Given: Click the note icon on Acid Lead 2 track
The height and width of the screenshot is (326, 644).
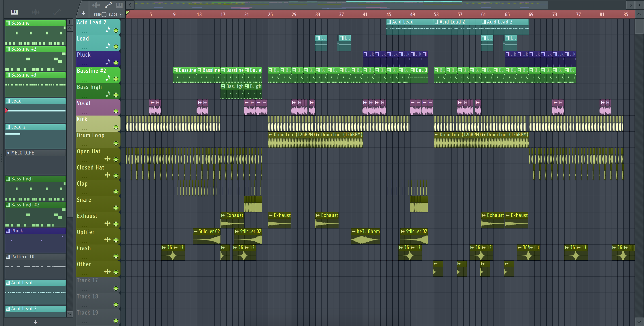Looking at the screenshot, I should click(x=108, y=30).
